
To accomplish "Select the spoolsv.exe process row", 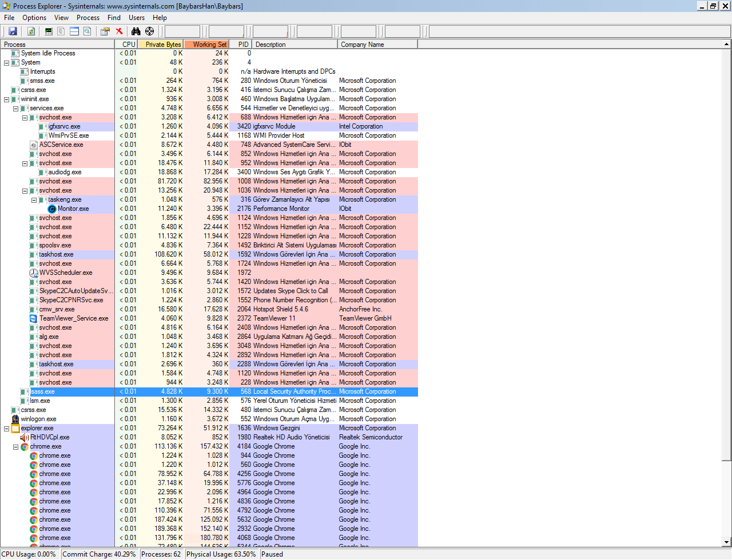I will (x=209, y=245).
